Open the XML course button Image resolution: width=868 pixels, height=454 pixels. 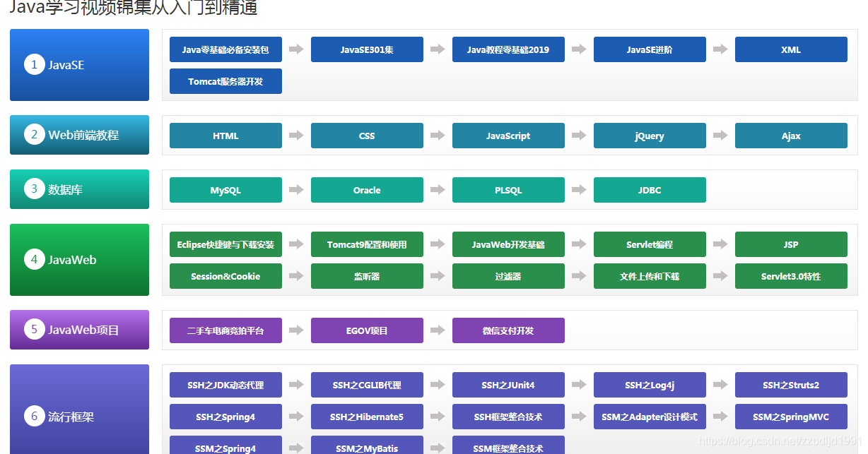791,49
